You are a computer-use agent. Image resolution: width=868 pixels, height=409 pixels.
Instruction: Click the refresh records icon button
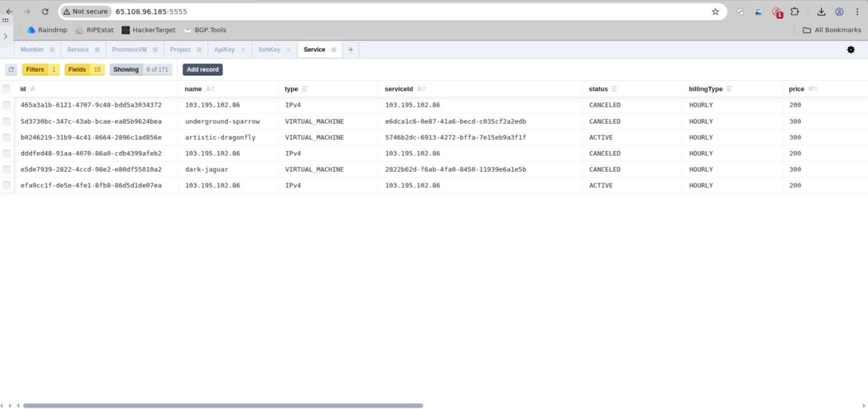pos(11,69)
